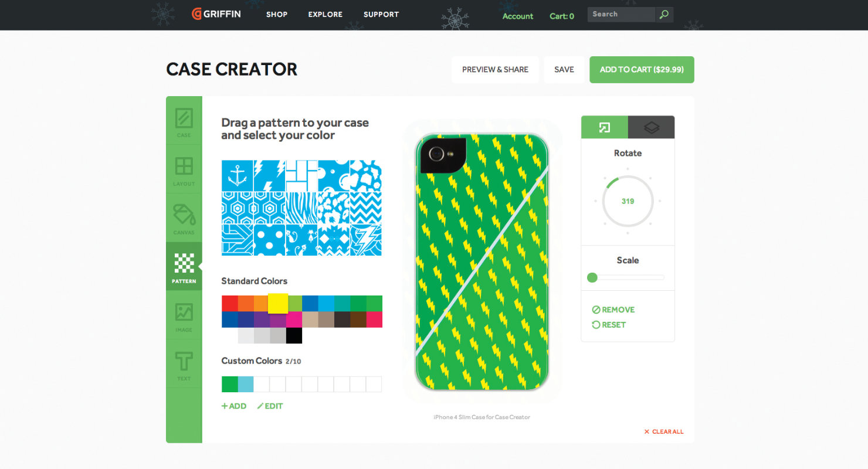Open the Case section in sidebar
Screen dimensions: 868x469
pos(184,121)
